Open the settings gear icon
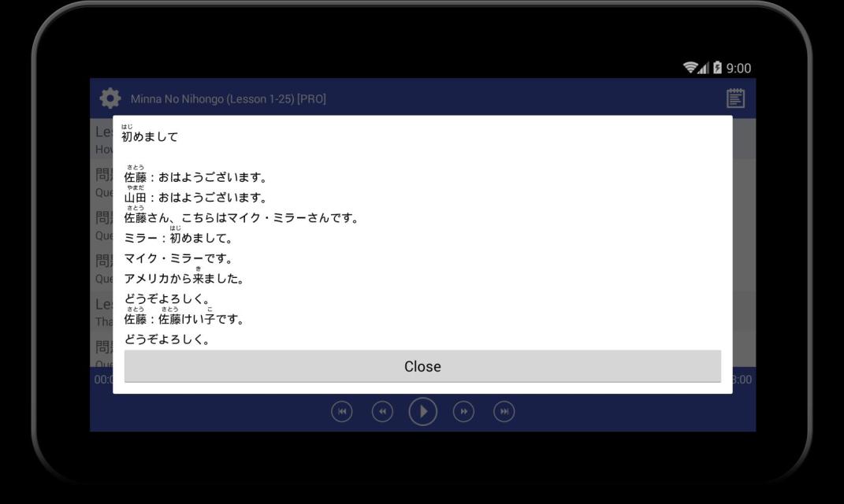The image size is (844, 504). (x=110, y=98)
